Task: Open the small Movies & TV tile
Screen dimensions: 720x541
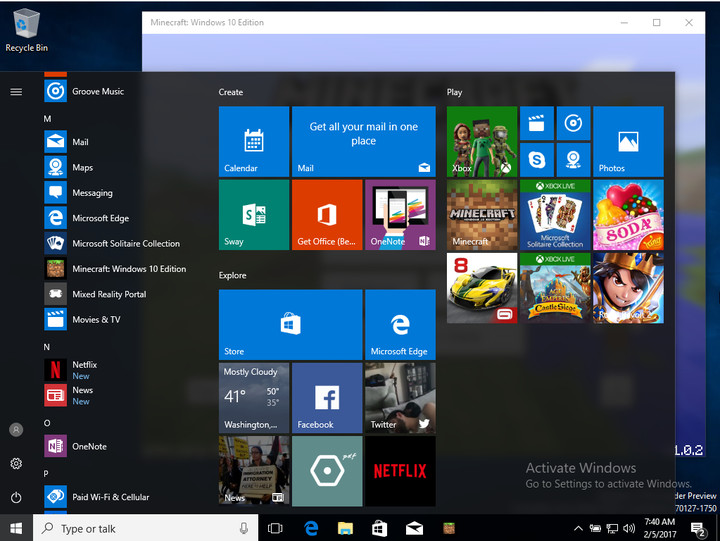Action: (x=537, y=123)
